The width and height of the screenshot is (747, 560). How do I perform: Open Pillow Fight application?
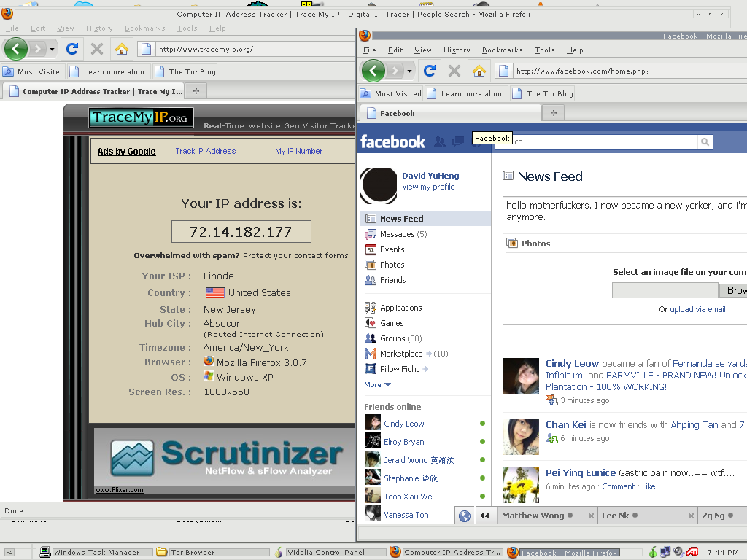(x=399, y=368)
